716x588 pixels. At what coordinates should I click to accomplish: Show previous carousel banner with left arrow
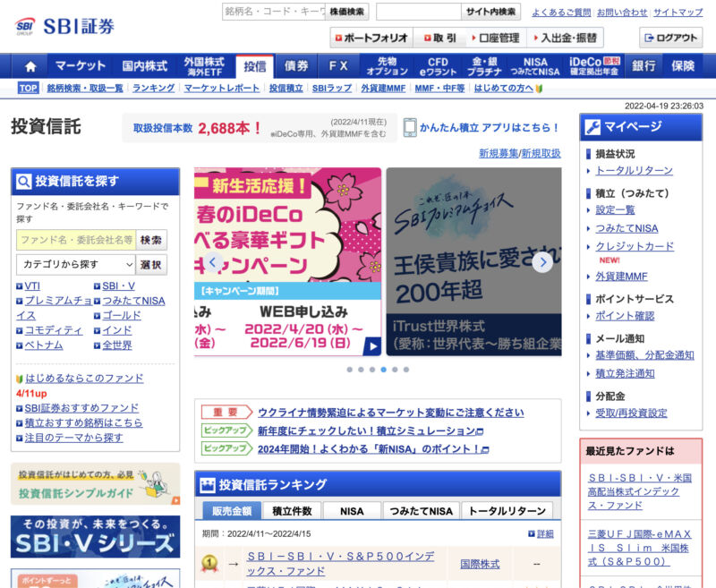pyautogui.click(x=213, y=262)
